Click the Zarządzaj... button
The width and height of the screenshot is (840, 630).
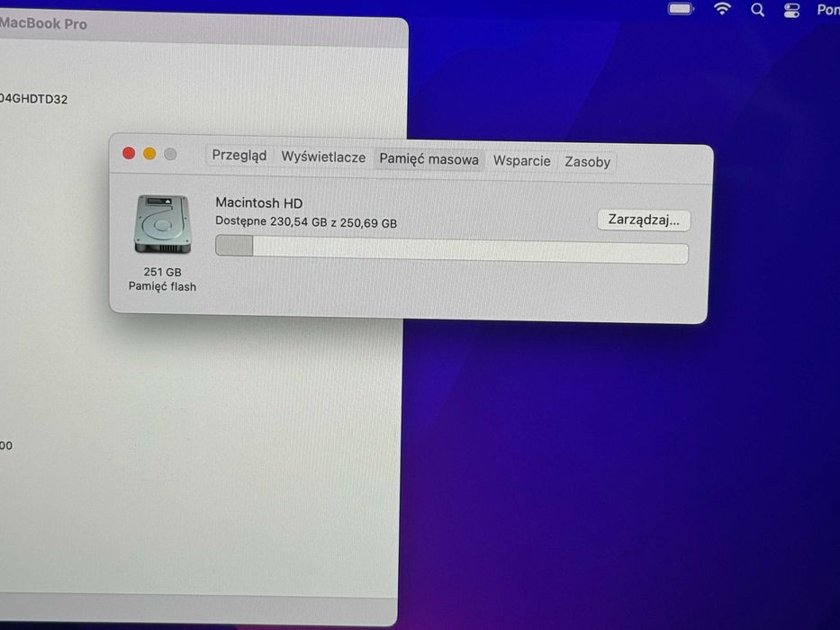(644, 220)
